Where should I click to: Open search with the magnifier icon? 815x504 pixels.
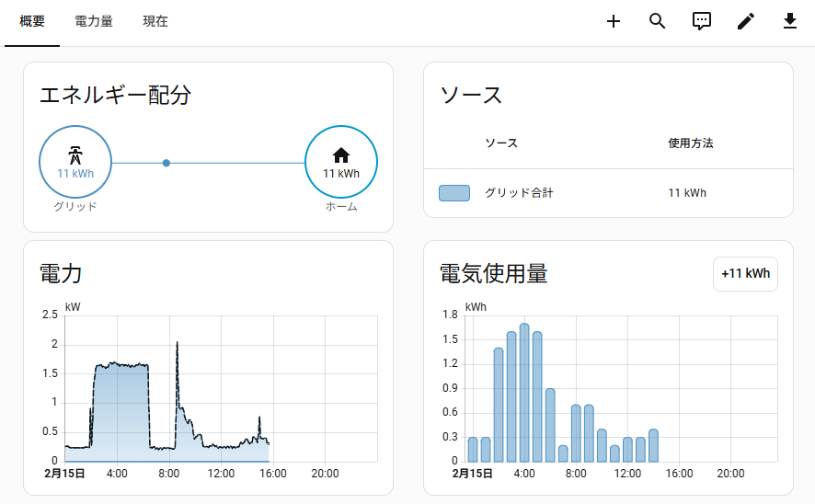coord(658,21)
